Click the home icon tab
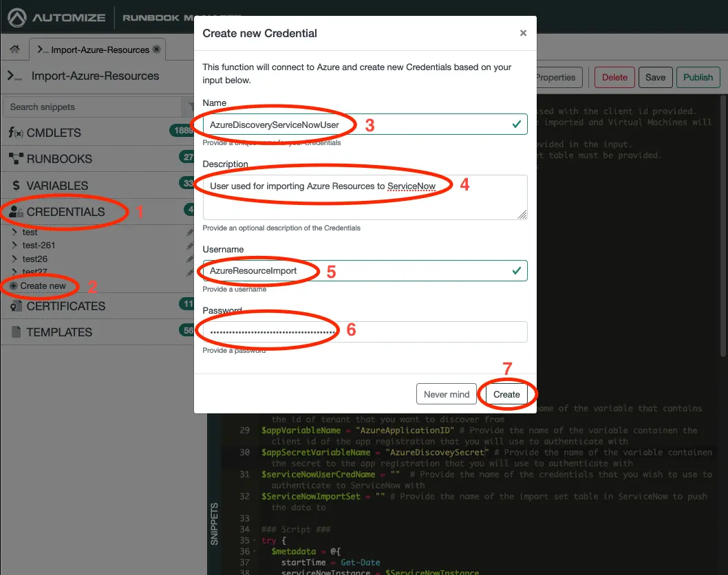 [x=14, y=50]
